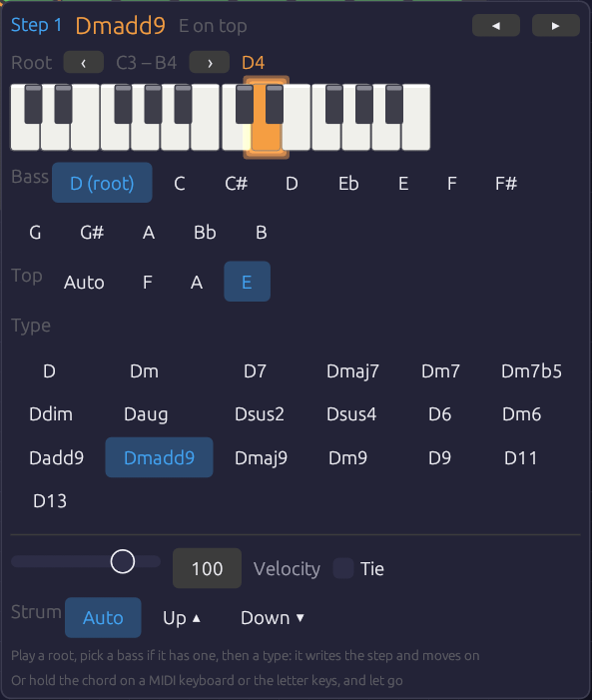The width and height of the screenshot is (592, 700).
Task: Select C# as bass note
Action: pos(237,183)
